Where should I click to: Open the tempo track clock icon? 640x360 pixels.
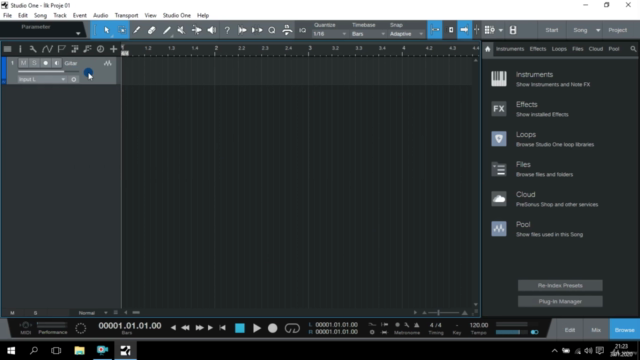tap(100, 49)
